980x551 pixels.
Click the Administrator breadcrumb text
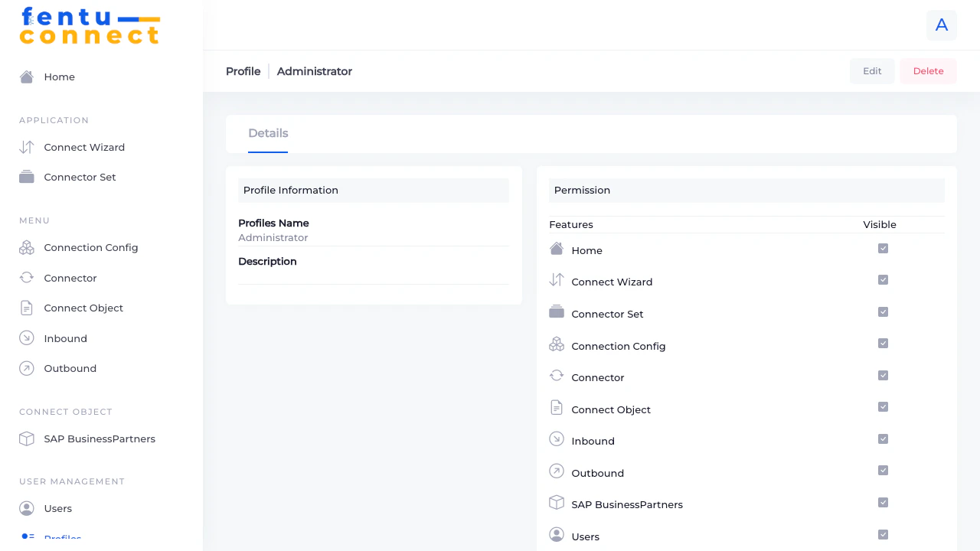315,71
